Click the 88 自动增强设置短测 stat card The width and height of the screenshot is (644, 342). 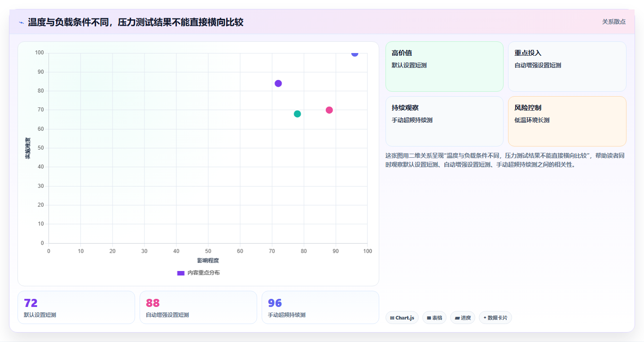coord(198,307)
